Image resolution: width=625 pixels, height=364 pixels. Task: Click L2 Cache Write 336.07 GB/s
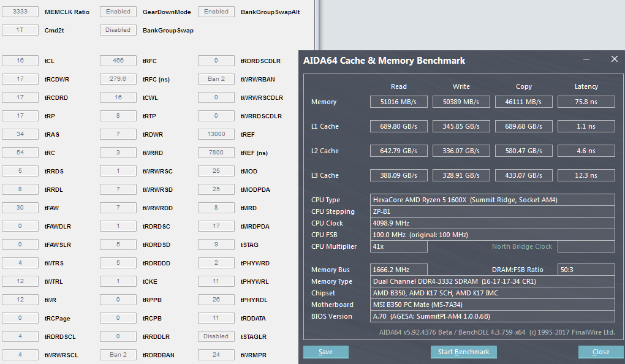(x=461, y=151)
